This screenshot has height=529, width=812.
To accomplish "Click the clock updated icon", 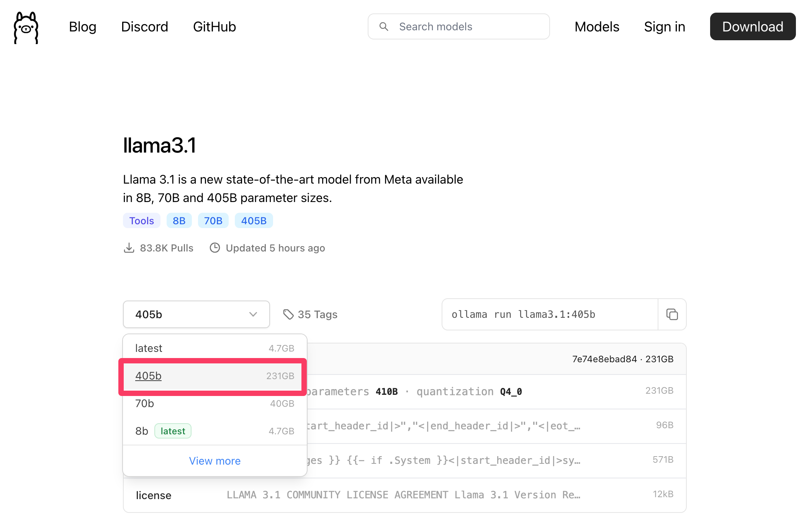I will coord(215,248).
